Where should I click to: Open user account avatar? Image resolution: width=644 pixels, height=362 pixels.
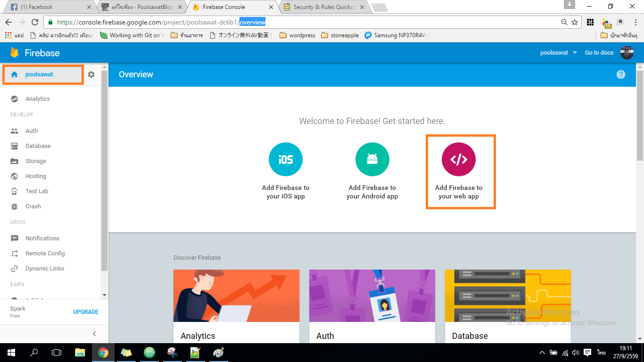click(627, 52)
